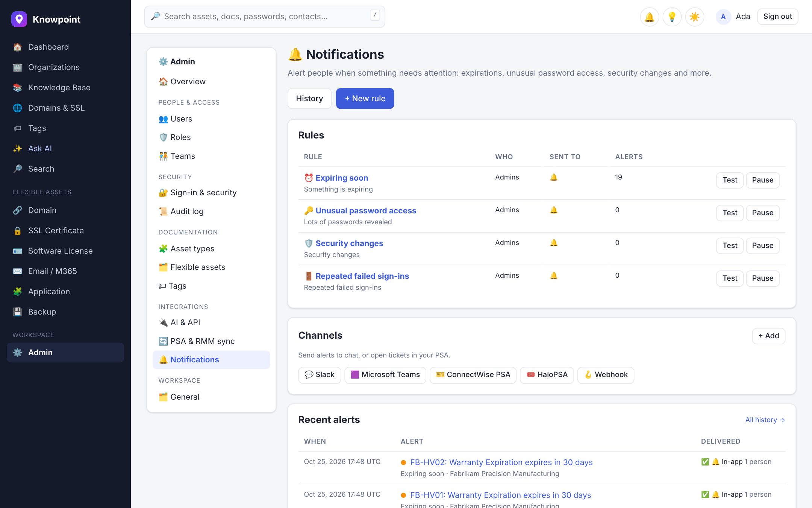The height and width of the screenshot is (508, 812).
Task: Create a new rule with + New rule
Action: (365, 99)
